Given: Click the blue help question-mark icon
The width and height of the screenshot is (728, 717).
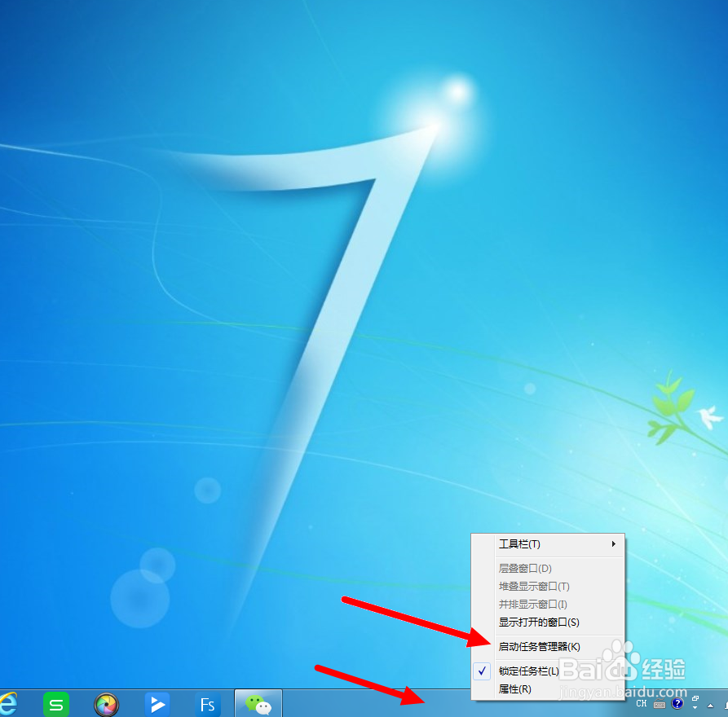Looking at the screenshot, I should [x=677, y=703].
